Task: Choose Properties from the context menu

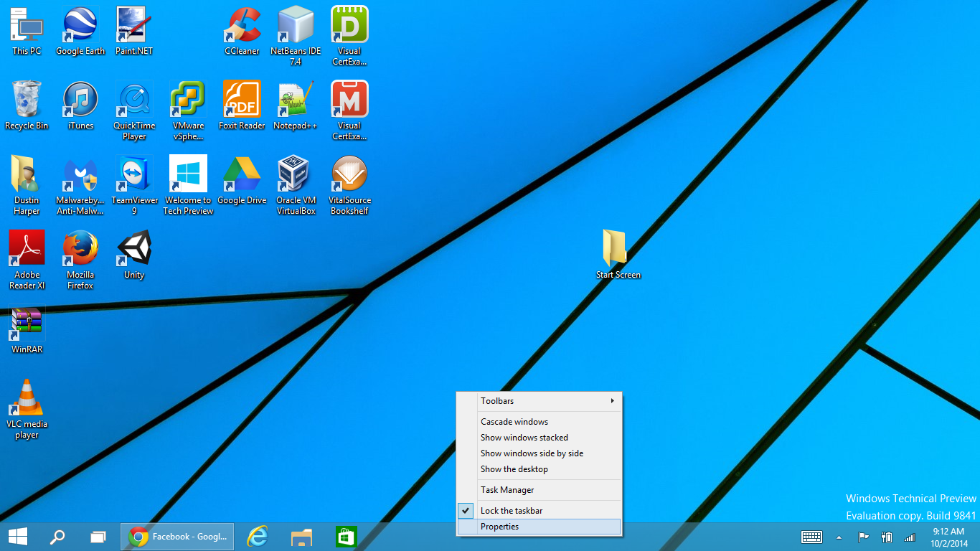Action: (500, 527)
